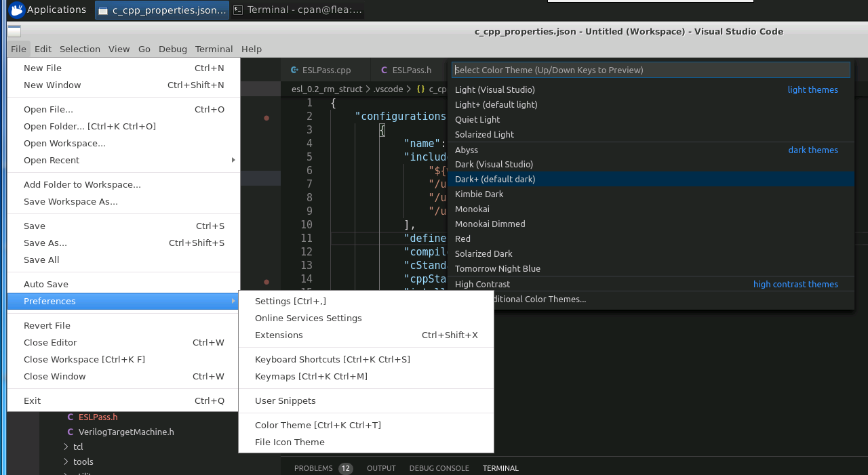This screenshot has width=868, height=475.
Task: Open ESLPass.h editor tab
Action: (409, 70)
